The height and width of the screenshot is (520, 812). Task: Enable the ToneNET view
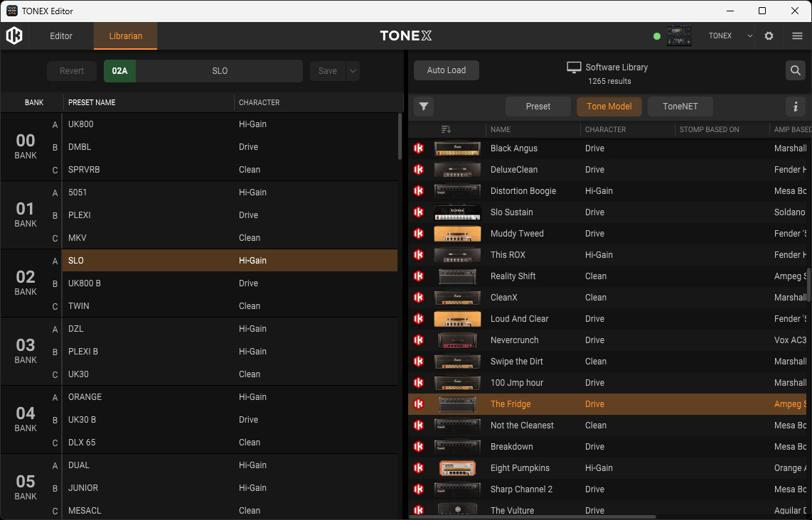click(680, 106)
